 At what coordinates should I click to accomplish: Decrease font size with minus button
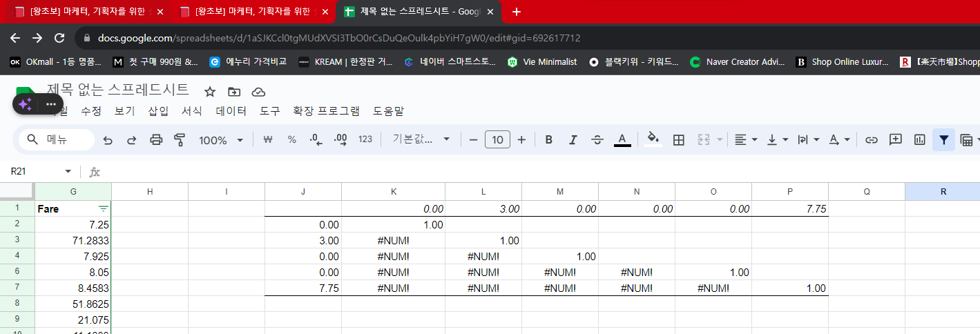[473, 139]
